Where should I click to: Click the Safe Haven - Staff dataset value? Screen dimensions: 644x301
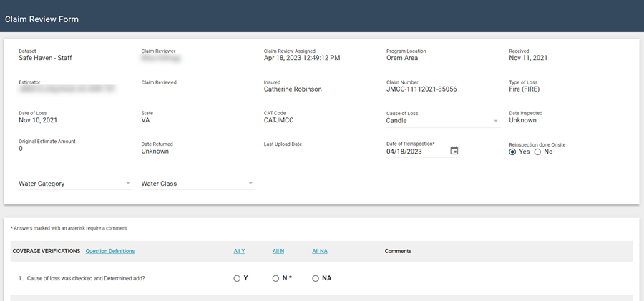[45, 58]
